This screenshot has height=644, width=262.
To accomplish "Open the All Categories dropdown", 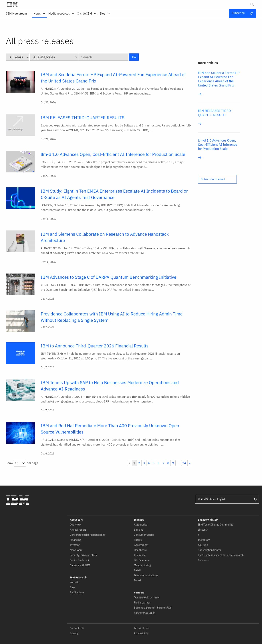I will pyautogui.click(x=54, y=57).
